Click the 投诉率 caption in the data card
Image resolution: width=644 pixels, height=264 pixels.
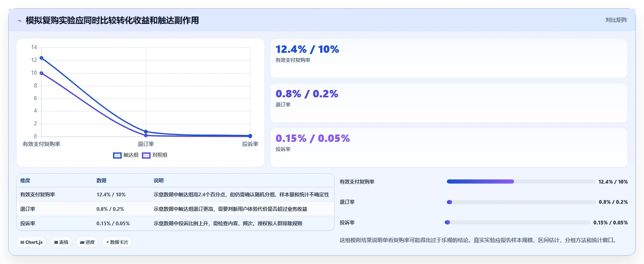click(283, 149)
